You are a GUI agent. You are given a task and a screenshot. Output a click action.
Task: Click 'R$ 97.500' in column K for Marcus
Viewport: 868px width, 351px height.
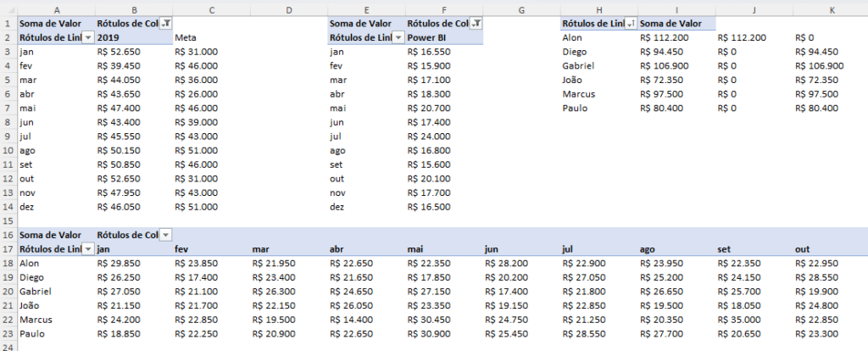click(816, 94)
